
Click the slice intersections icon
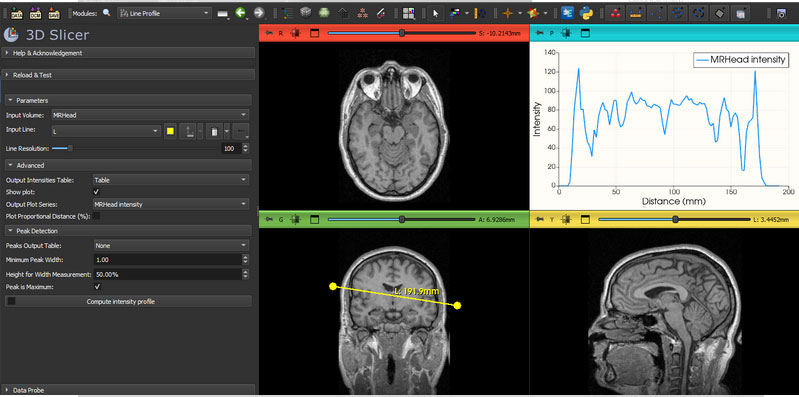[x=534, y=13]
